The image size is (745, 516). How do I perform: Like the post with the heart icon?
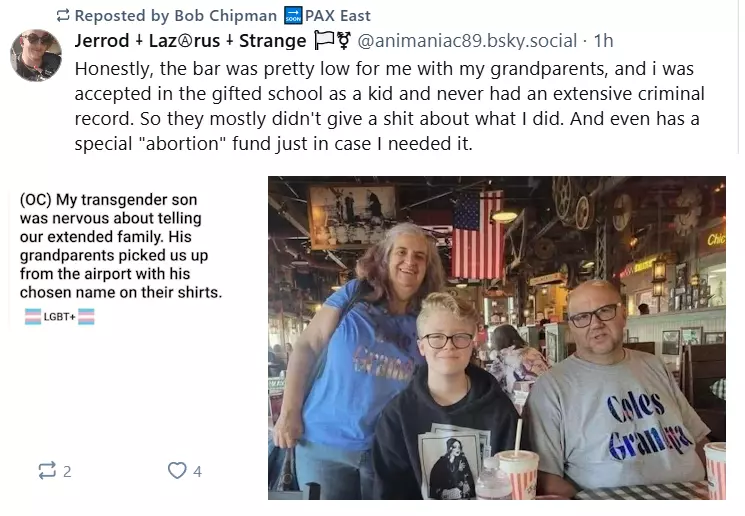click(177, 470)
